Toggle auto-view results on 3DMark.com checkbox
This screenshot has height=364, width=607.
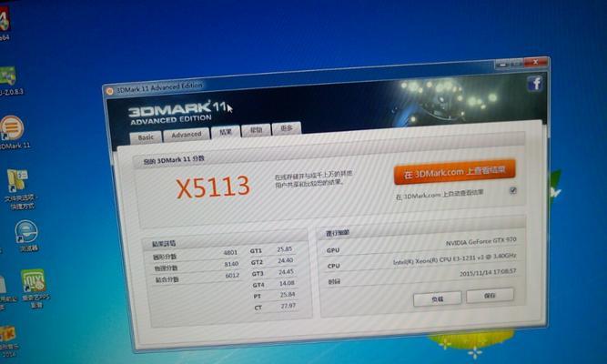pos(513,190)
